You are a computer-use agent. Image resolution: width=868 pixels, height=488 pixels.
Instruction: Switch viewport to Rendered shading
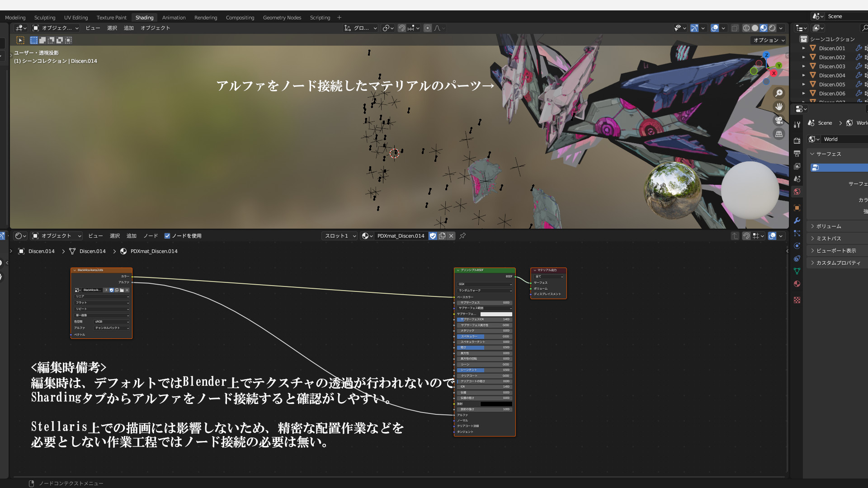(772, 28)
